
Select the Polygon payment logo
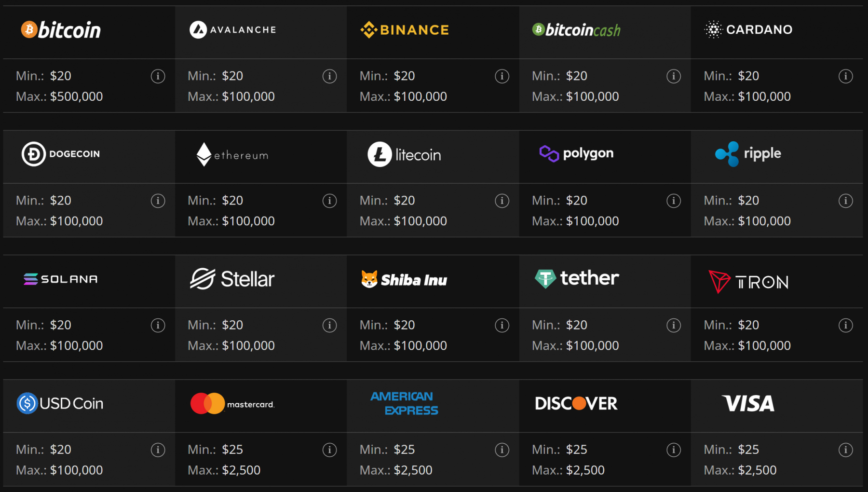click(x=576, y=153)
